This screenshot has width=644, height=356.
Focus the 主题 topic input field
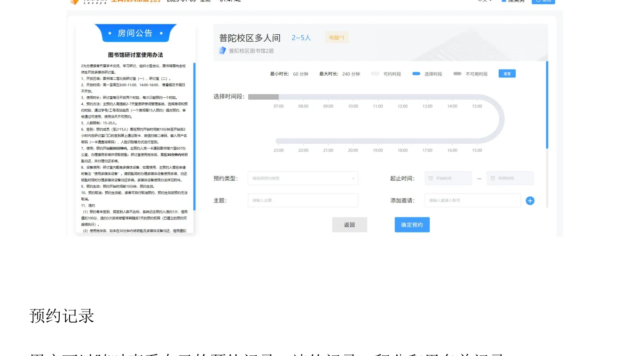[x=303, y=201]
